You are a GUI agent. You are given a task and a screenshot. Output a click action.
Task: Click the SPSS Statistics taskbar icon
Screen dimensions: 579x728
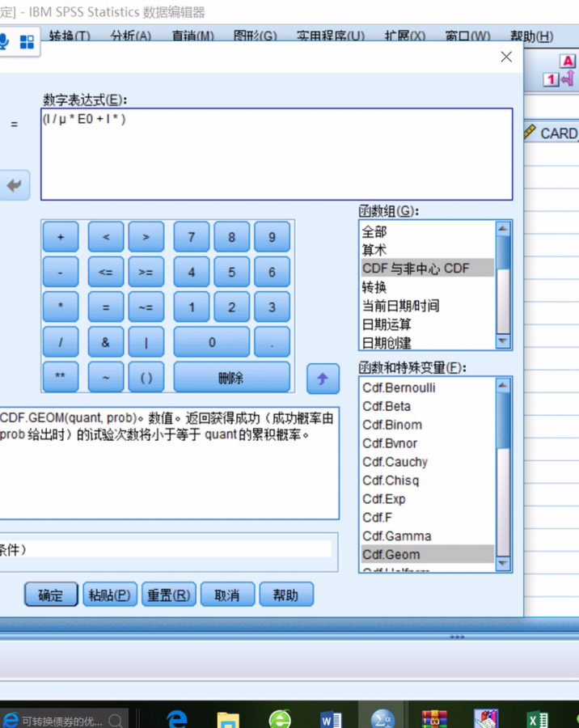pyautogui.click(x=382, y=718)
